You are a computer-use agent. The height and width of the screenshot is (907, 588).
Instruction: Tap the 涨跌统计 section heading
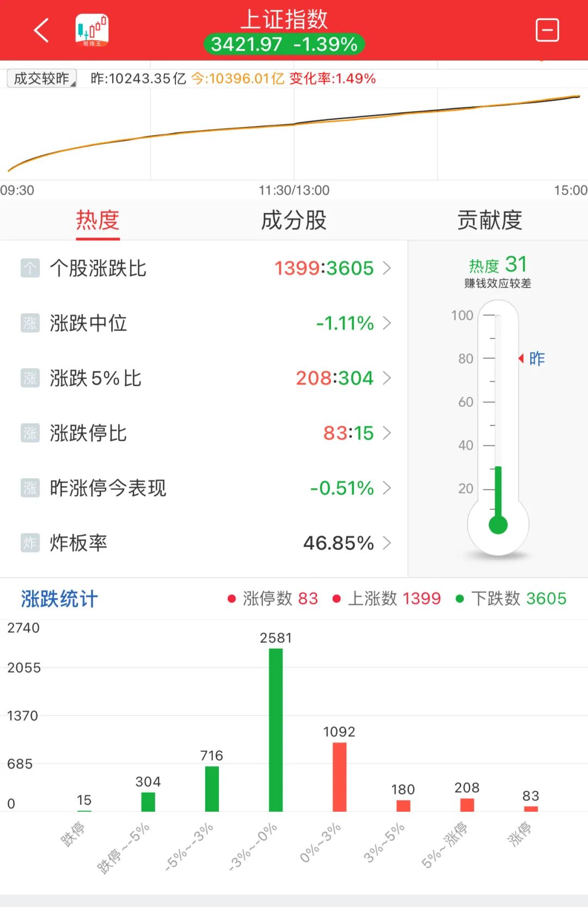59,599
